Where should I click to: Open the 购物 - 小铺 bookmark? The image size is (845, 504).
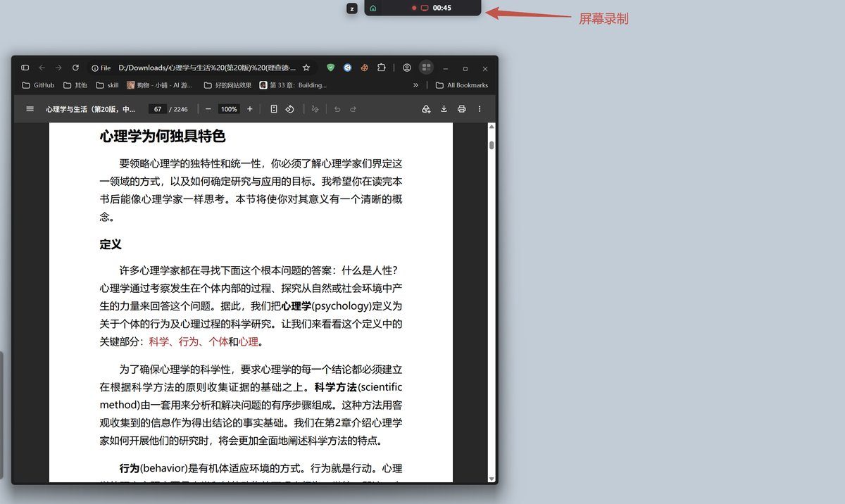coord(159,85)
